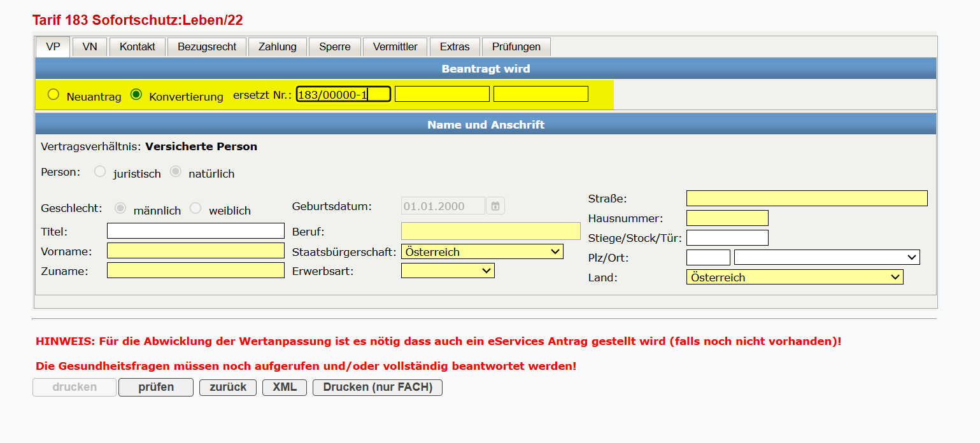980x443 pixels.
Task: Go to the Bezugsrecht tab
Action: (207, 47)
